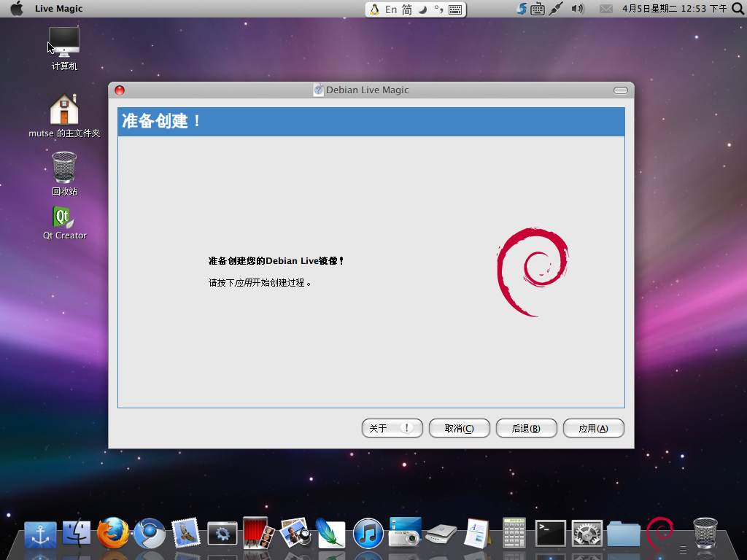Open the blue folder in the dock
This screenshot has width=747, height=560.
[x=623, y=534]
